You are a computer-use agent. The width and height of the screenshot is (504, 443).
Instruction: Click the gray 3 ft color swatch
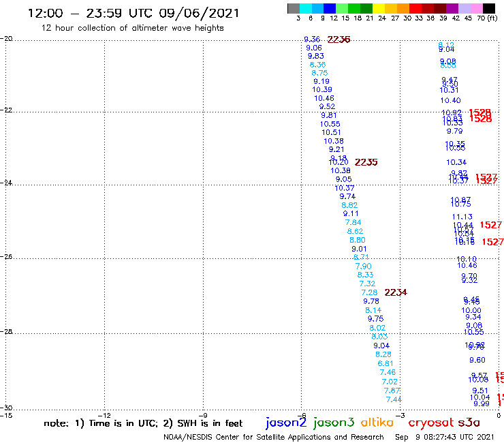pyautogui.click(x=294, y=8)
